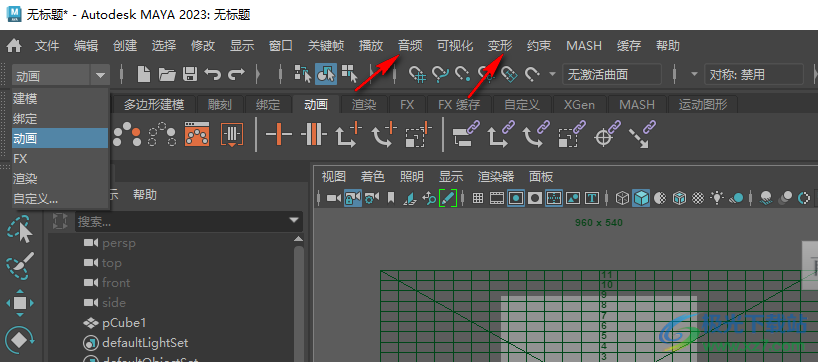Toggle the viewport grid icon
This screenshot has height=362, width=818.
click(x=477, y=198)
